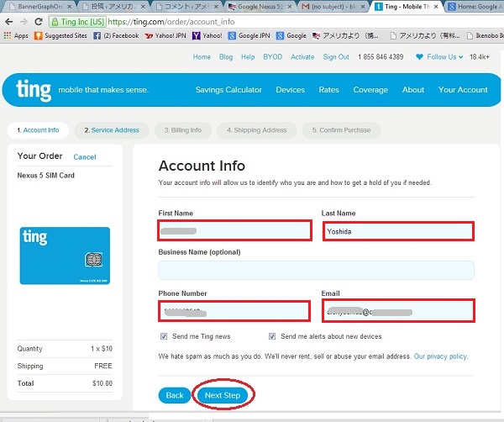
Task: Open Your Account in the nav bar
Action: coord(463,90)
